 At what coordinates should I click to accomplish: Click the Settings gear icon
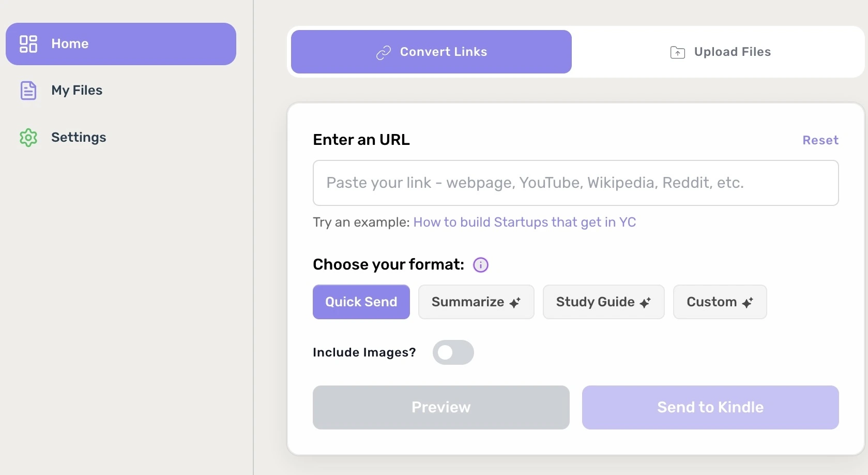[28, 138]
